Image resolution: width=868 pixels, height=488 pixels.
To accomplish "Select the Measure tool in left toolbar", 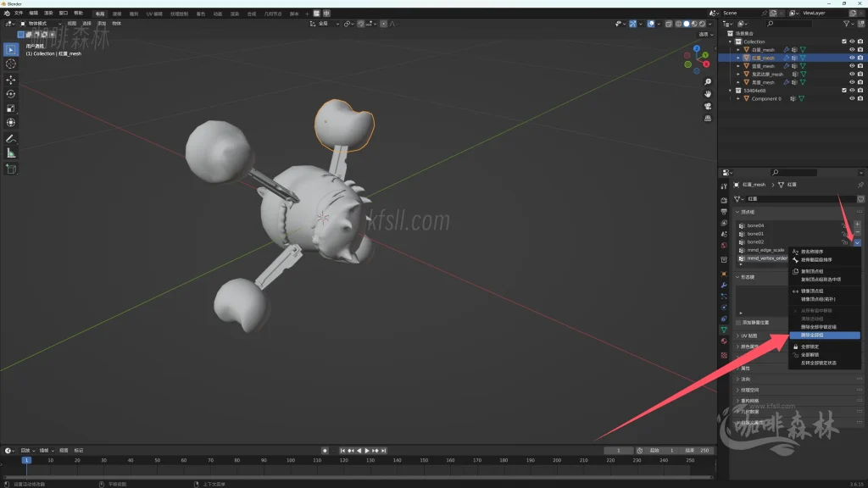I will pyautogui.click(x=11, y=153).
